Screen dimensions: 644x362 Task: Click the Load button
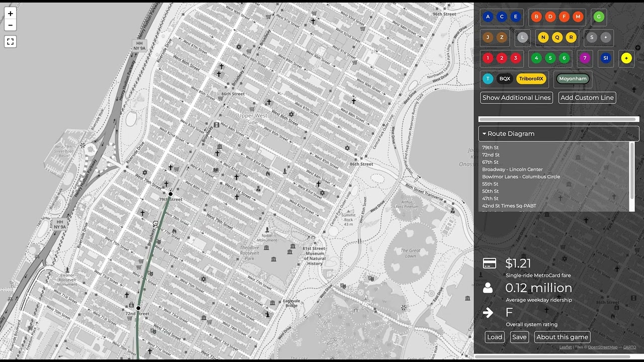(495, 337)
